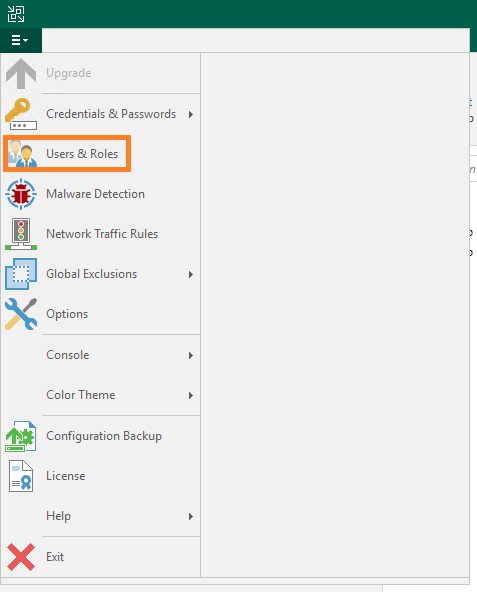This screenshot has width=477, height=592.
Task: Expand the Help submenu arrow
Action: (x=191, y=516)
